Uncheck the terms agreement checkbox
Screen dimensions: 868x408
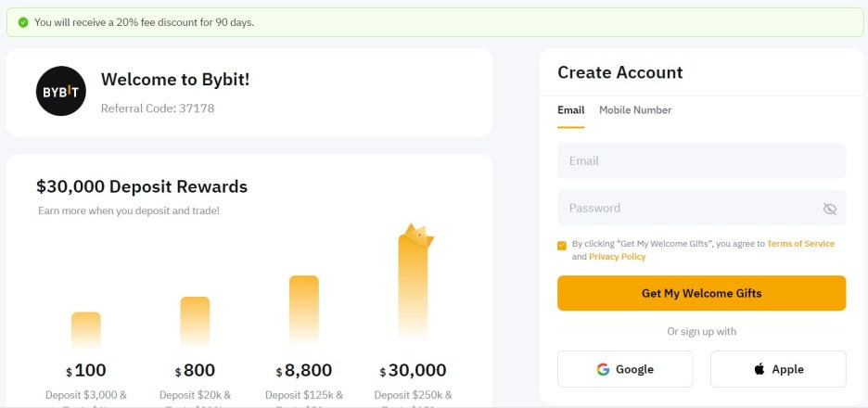(x=562, y=245)
